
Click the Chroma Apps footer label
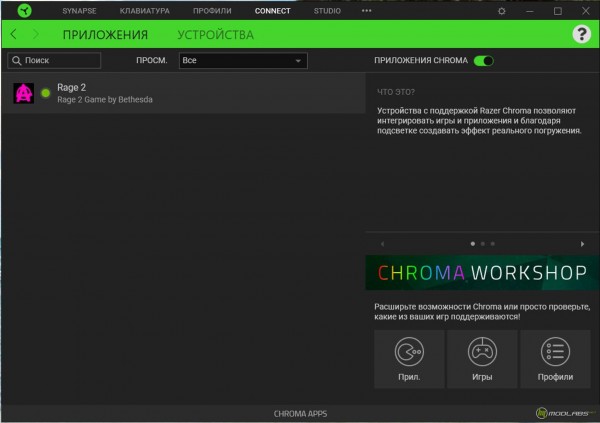tap(300, 414)
